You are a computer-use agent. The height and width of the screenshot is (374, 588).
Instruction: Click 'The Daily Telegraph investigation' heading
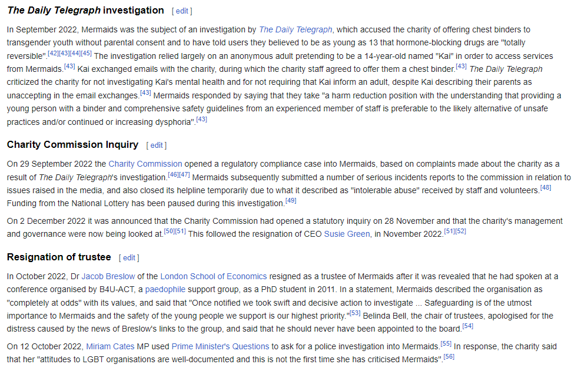point(85,11)
